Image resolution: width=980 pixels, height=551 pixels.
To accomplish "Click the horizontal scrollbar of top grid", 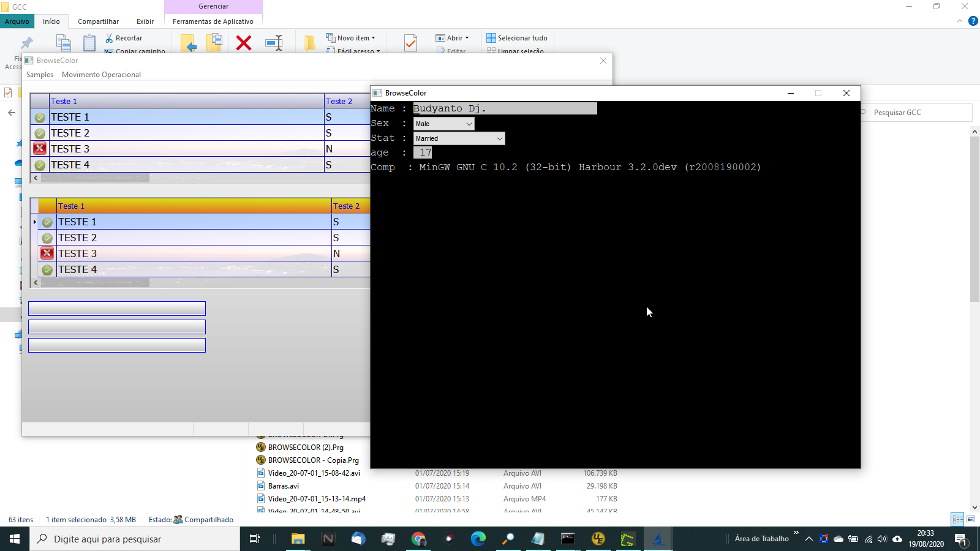I will 95,178.
